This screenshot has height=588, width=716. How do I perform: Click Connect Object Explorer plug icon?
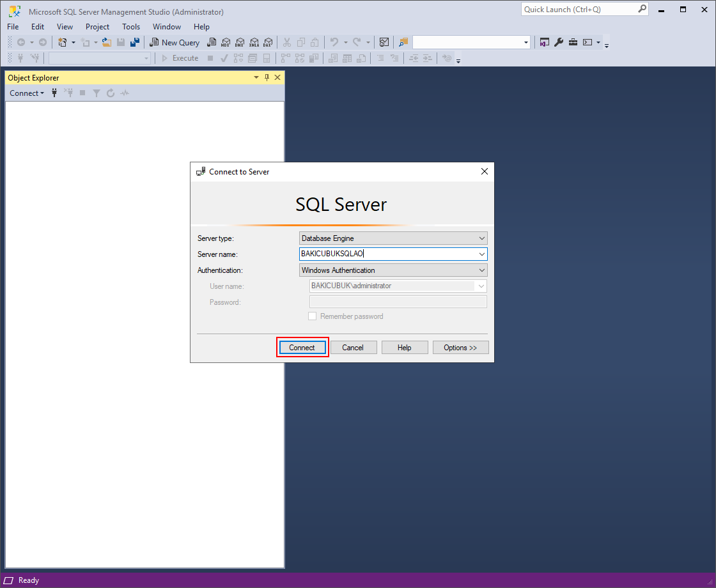point(54,93)
